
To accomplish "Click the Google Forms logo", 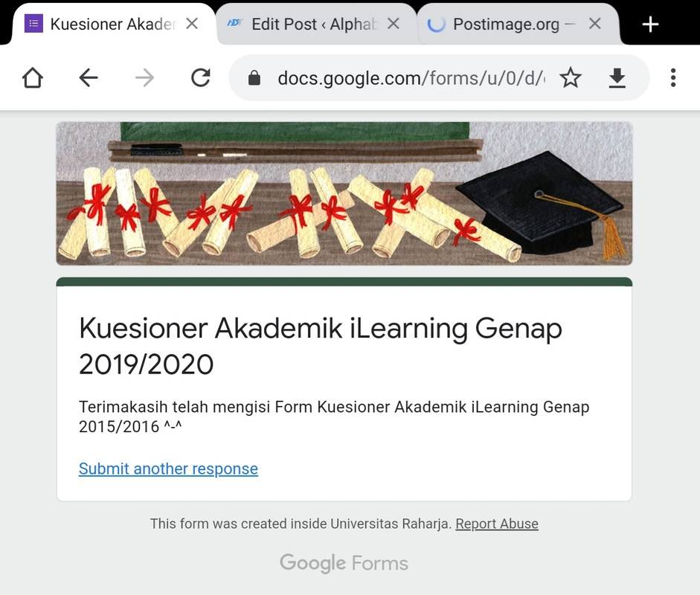I will coord(344,563).
